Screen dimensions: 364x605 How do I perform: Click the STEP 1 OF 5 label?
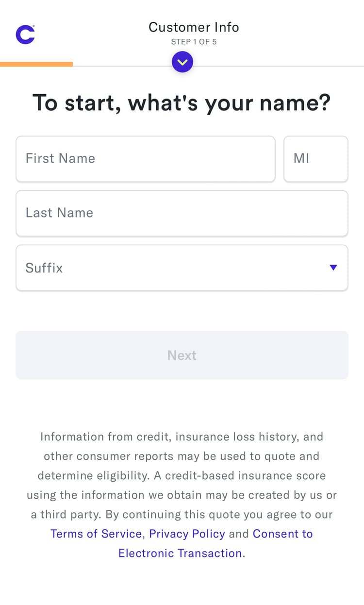pos(194,42)
